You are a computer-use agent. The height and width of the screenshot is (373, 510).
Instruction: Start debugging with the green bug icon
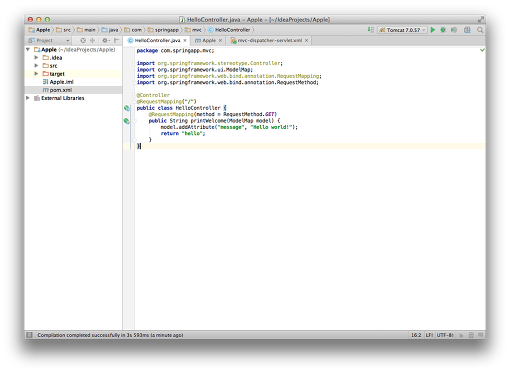[443, 30]
